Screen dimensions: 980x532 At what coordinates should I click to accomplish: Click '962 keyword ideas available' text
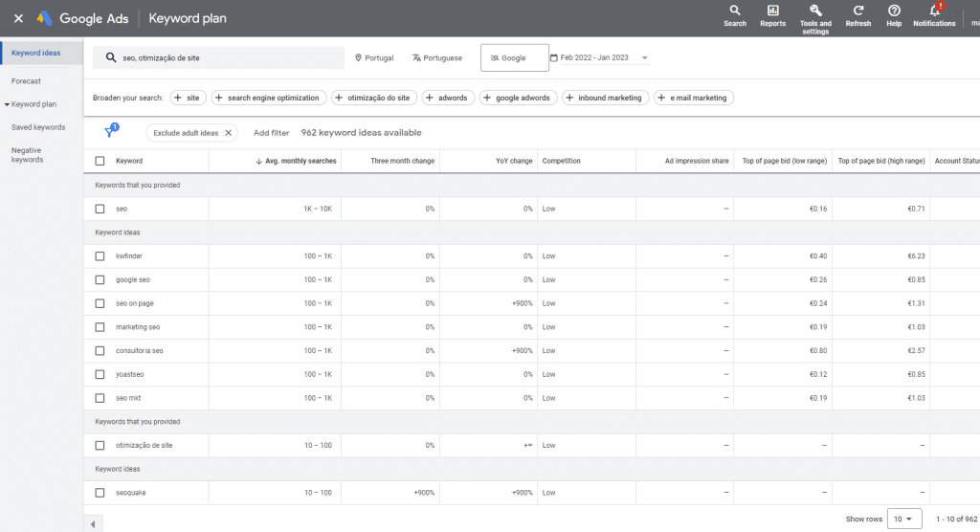click(x=361, y=133)
